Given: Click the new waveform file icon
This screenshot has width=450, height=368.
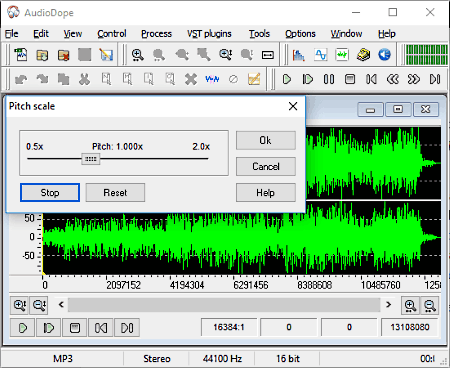Looking at the screenshot, I should 21,55.
